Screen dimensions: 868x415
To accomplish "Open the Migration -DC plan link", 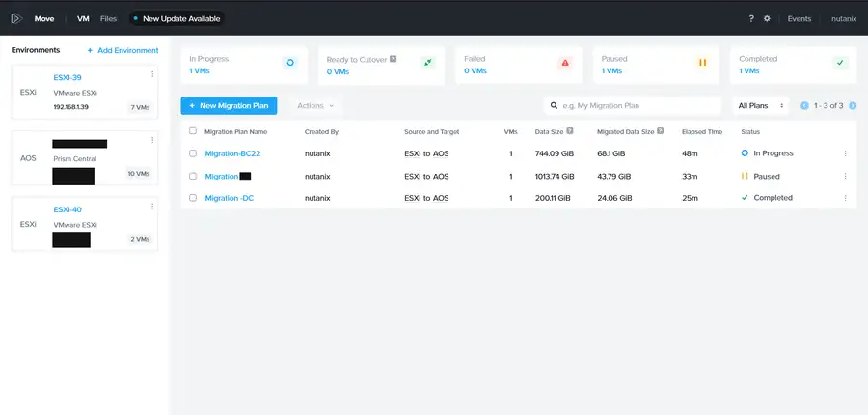I will pyautogui.click(x=230, y=198).
